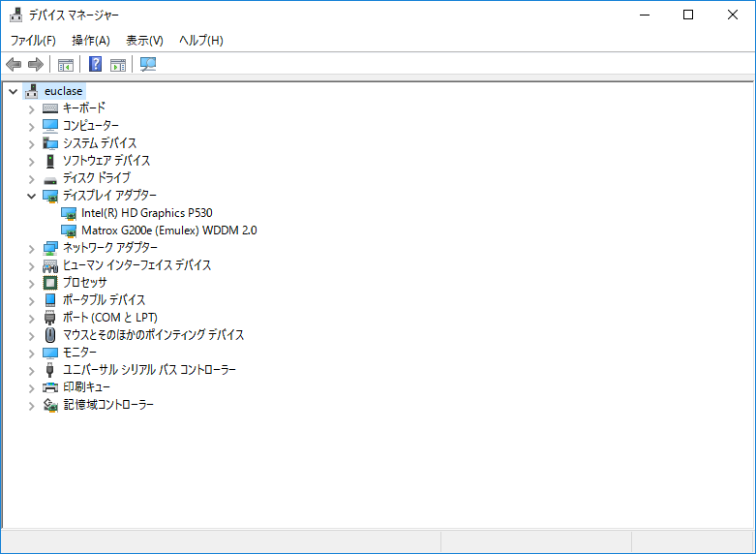Select the Matrox G200e (Emulex) WDDM 2.0 adapter

[x=168, y=231]
